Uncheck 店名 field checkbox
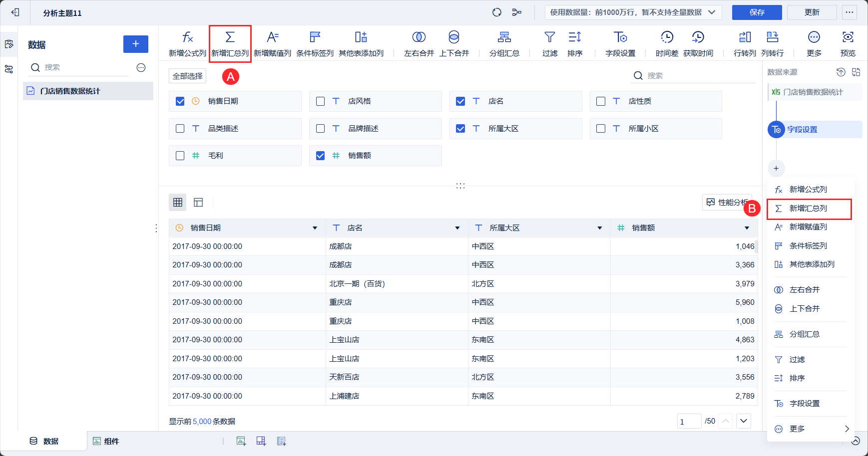The height and width of the screenshot is (456, 868). click(460, 101)
